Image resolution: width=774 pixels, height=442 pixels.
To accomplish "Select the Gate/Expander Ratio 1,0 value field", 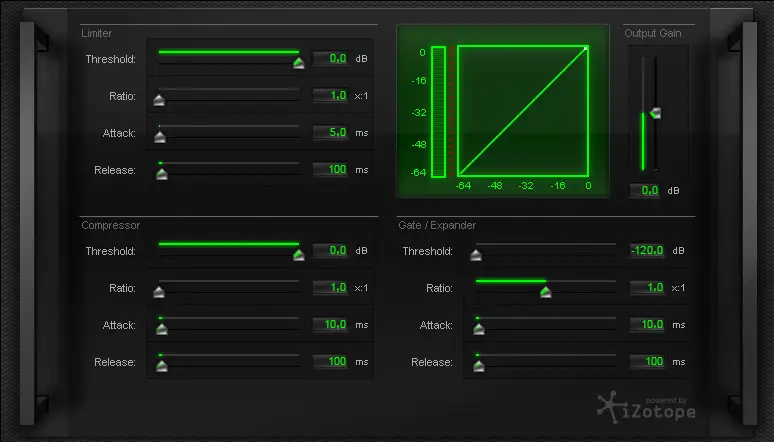I will tap(647, 287).
